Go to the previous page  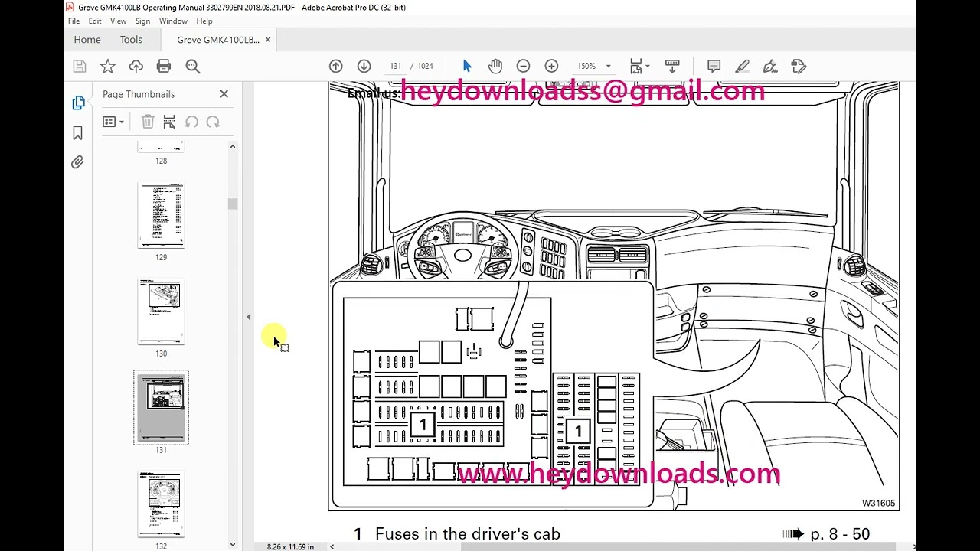(x=335, y=67)
